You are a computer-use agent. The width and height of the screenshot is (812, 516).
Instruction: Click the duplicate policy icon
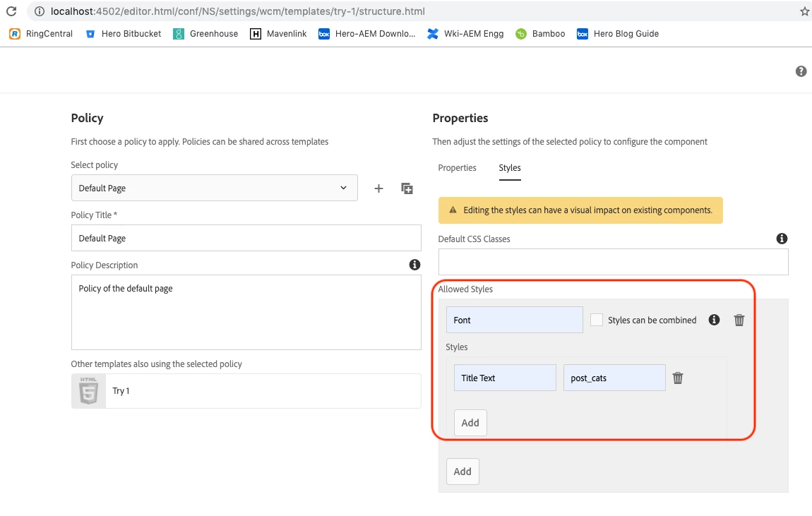(407, 188)
